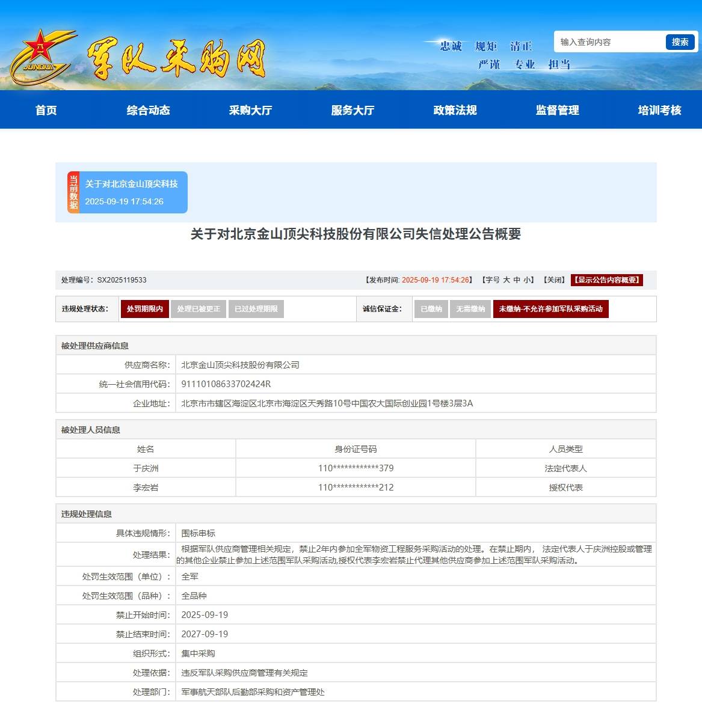The height and width of the screenshot is (728, 702).
Task: Click the 搜索 search button
Action: point(680,42)
